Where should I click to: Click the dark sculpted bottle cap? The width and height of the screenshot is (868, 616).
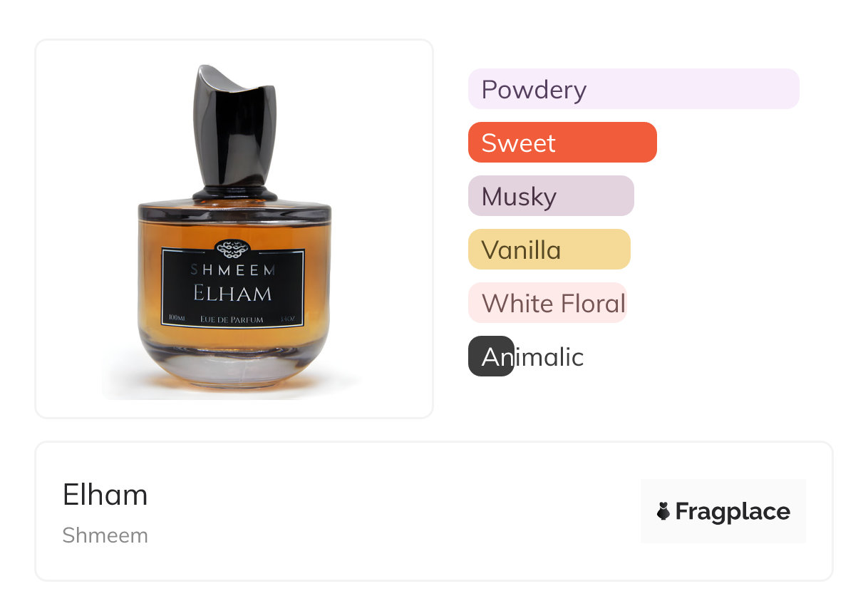pyautogui.click(x=234, y=133)
